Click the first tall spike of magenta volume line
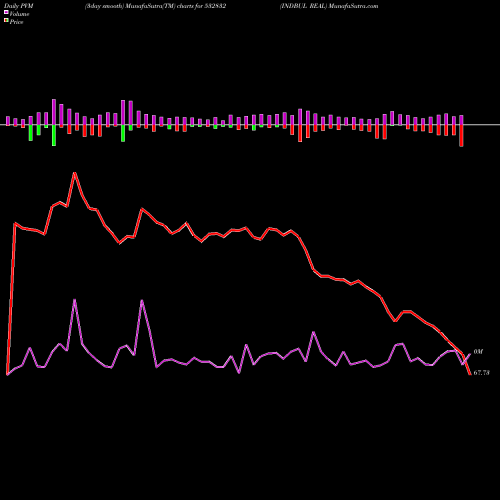The width and height of the screenshot is (500, 500). [x=75, y=300]
